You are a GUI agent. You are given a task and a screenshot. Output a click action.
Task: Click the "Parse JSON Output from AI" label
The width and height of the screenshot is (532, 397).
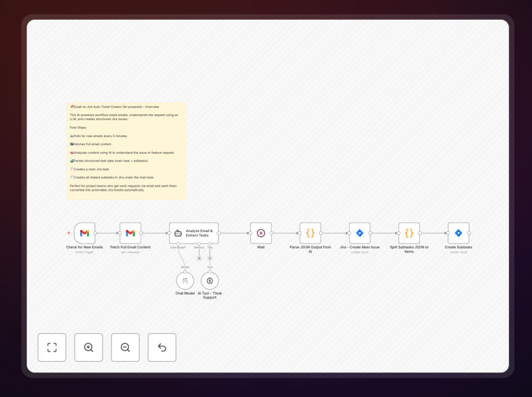click(310, 249)
